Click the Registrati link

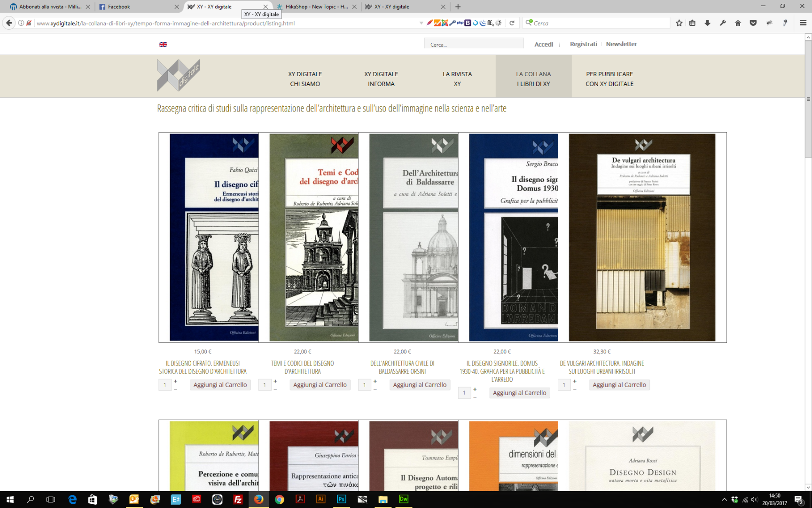pyautogui.click(x=583, y=44)
